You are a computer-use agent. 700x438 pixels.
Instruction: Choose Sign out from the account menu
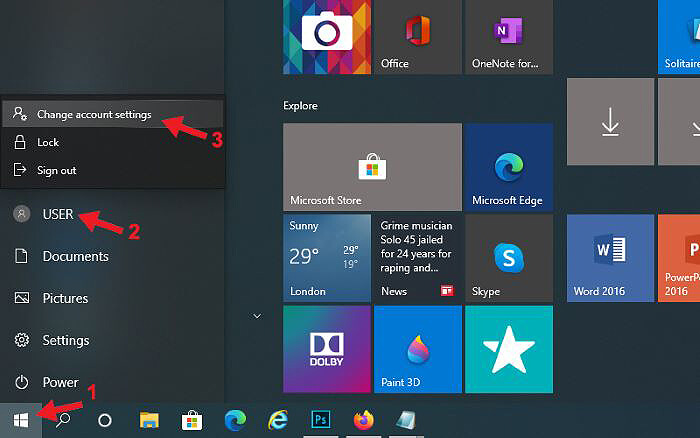tap(112, 170)
